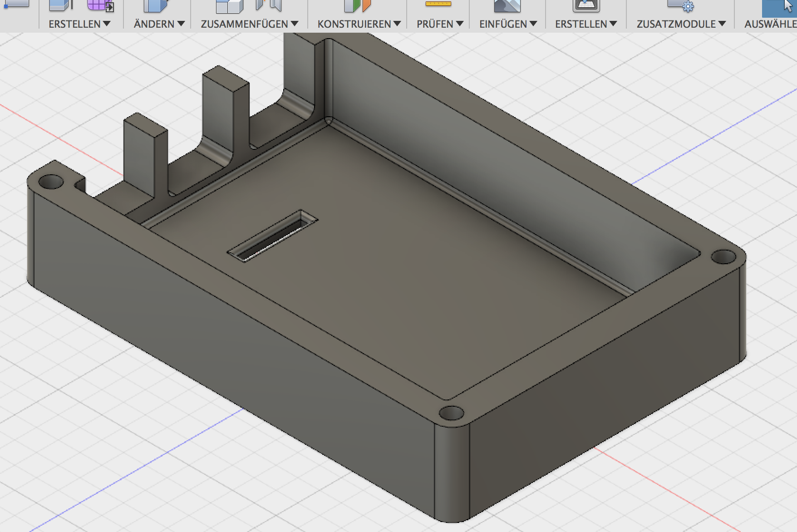Select the screw hole at the right corner

[x=723, y=257]
